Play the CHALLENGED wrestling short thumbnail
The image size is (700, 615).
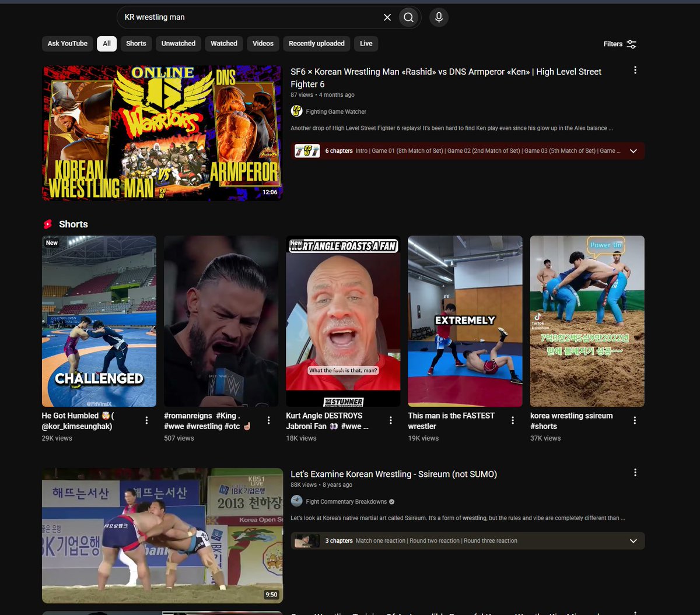coord(99,321)
